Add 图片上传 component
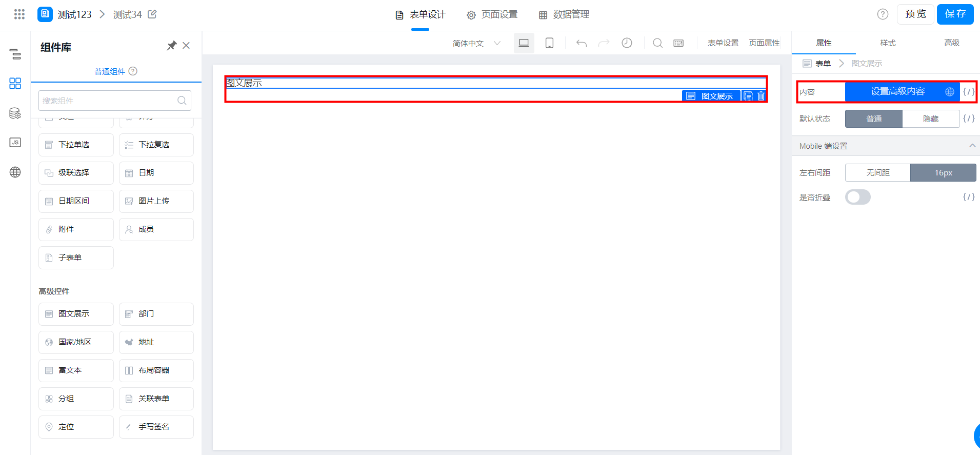980x455 pixels. (x=156, y=201)
